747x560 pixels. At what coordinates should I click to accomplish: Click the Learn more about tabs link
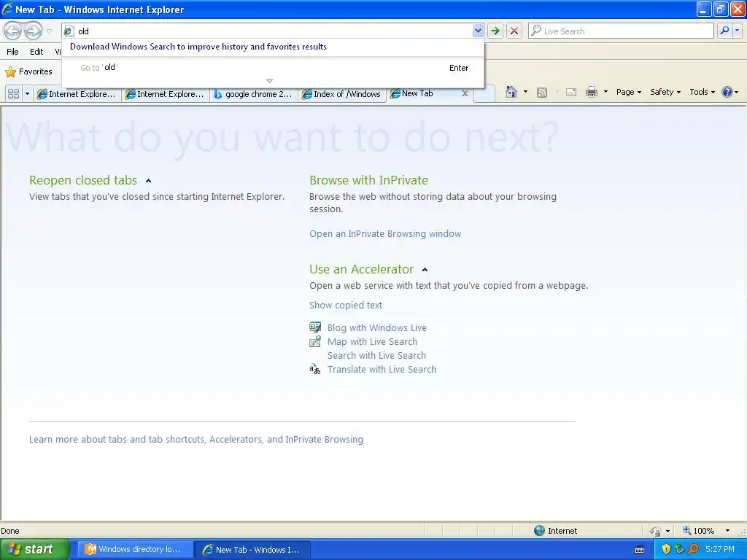coord(196,440)
